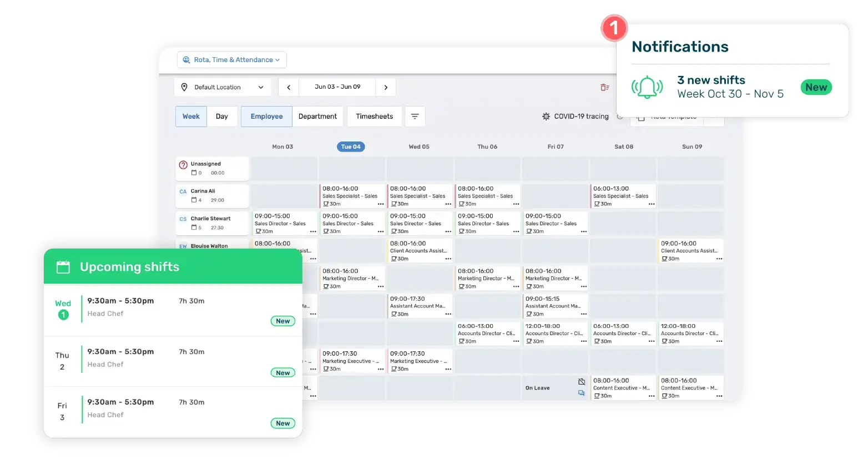Screen dimensions: 868x470
Task: Click the calendar icon on Upcoming shifts header
Action: (63, 266)
